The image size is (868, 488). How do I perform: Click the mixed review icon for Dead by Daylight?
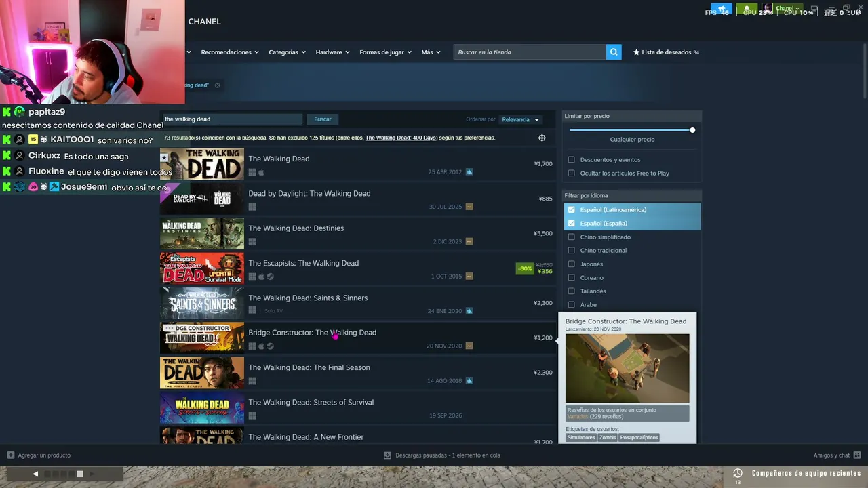[469, 207]
